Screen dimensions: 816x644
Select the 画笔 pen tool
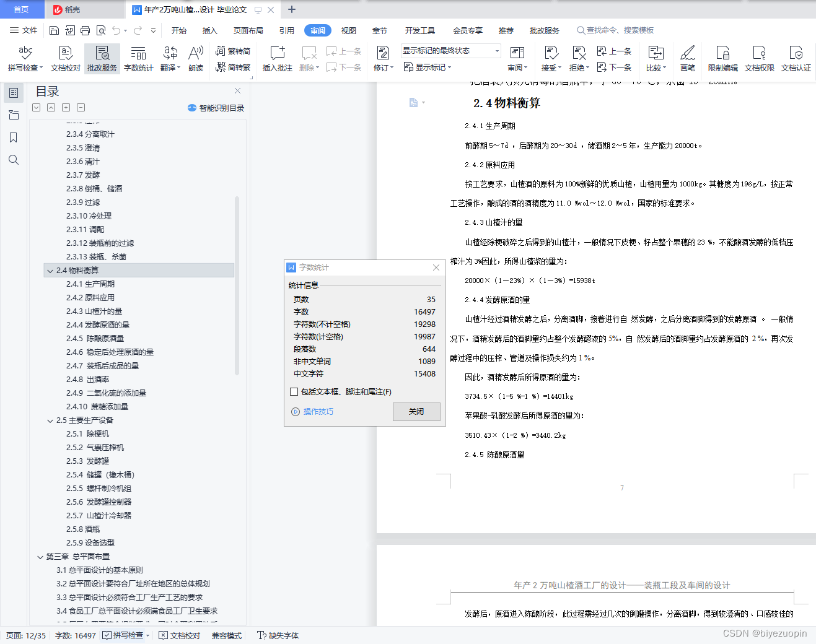[x=688, y=59]
